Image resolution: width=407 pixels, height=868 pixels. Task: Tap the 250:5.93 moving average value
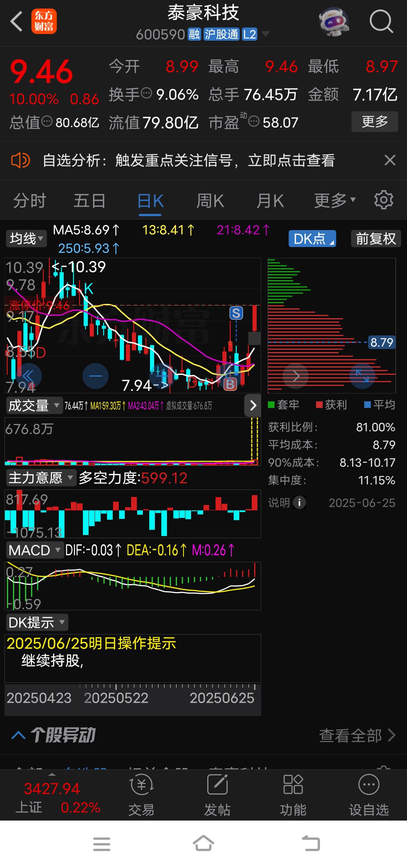[89, 248]
